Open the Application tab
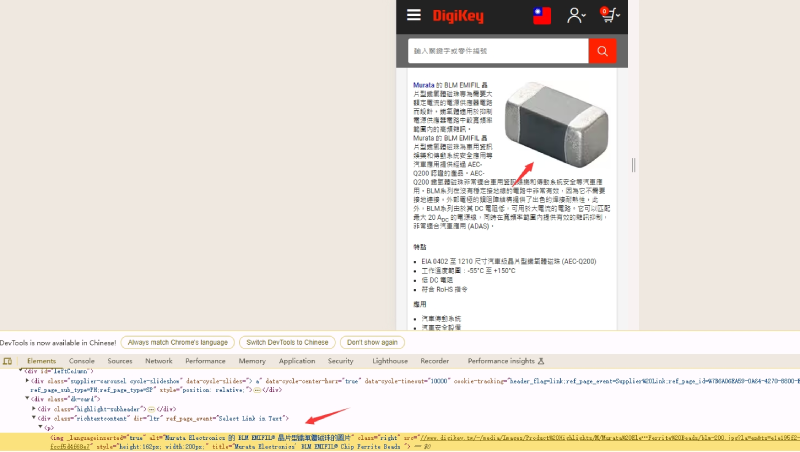Image resolution: width=800 pixels, height=452 pixels. pos(297,361)
